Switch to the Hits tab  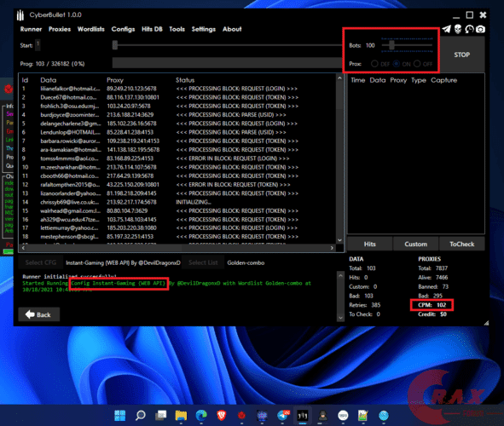(369, 244)
